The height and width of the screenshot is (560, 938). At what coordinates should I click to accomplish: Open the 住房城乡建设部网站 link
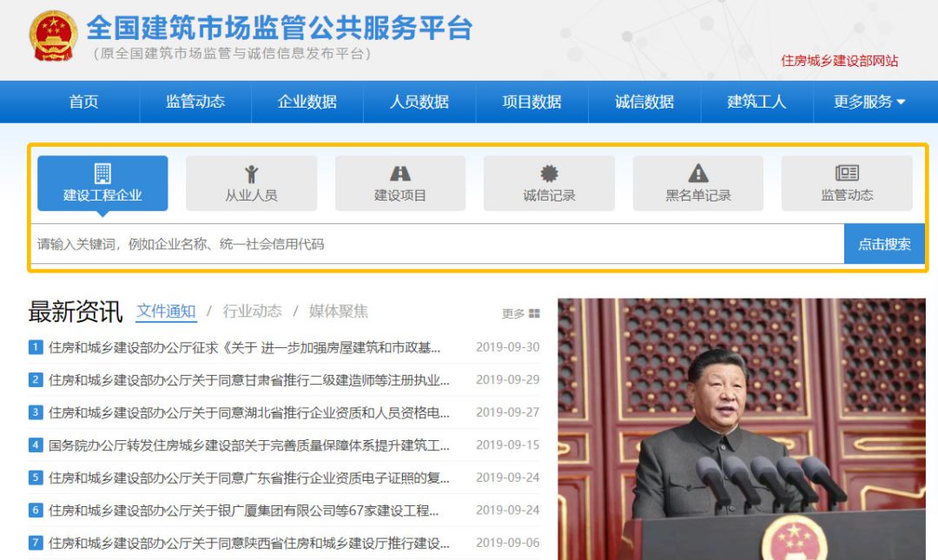pos(839,61)
